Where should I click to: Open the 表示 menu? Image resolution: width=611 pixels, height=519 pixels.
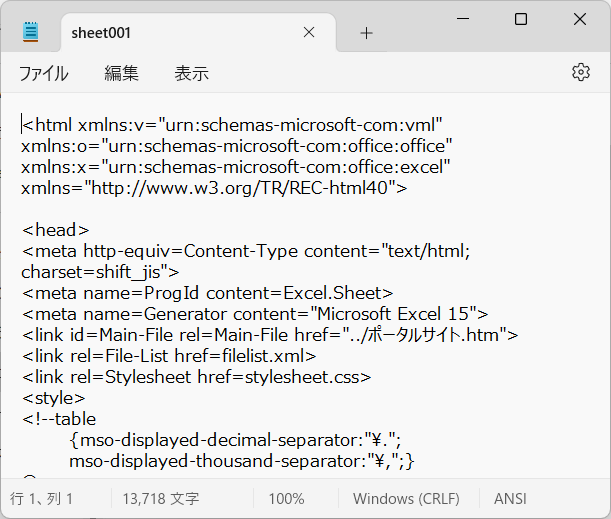pyautogui.click(x=191, y=73)
